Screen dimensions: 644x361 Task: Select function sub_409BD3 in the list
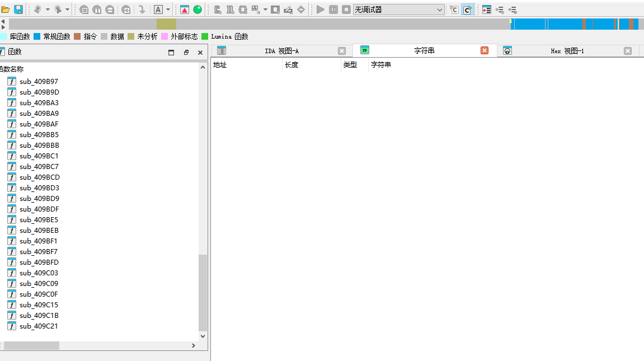[39, 188]
